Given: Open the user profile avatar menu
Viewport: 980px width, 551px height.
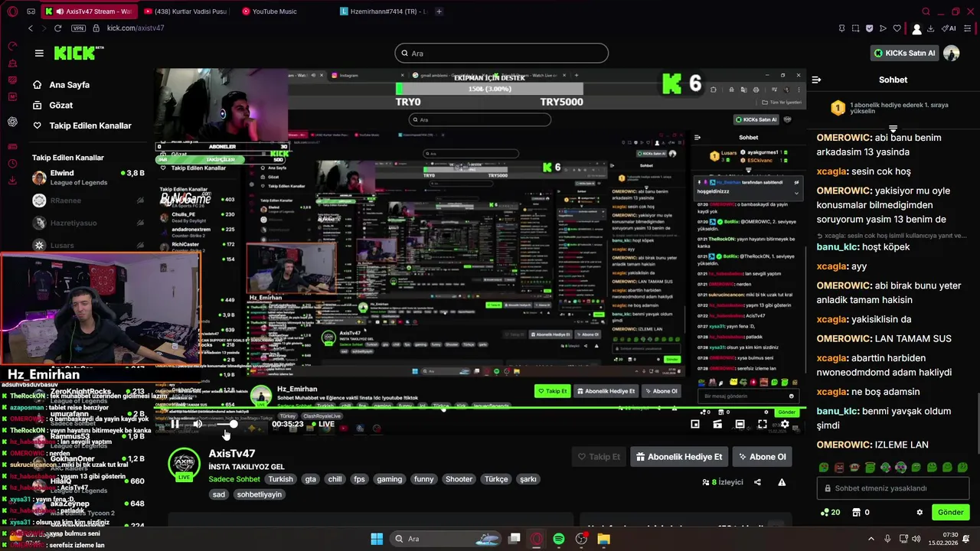Looking at the screenshot, I should coord(952,53).
